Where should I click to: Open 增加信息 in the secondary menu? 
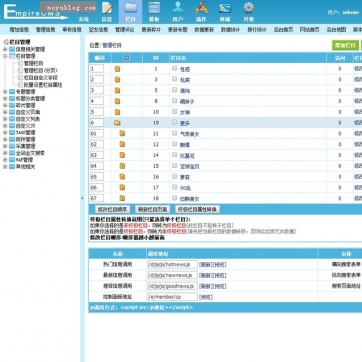(x=19, y=29)
